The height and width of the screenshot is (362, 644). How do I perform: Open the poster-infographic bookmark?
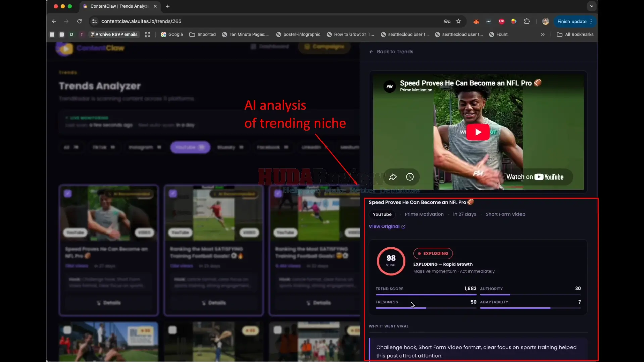coord(298,34)
